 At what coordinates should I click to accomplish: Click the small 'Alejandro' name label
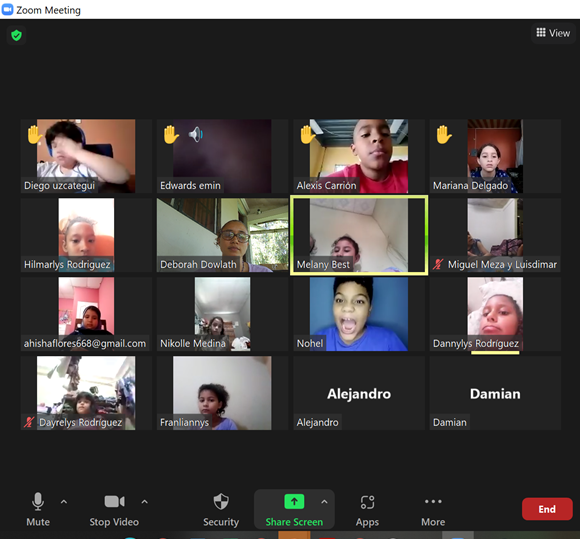[317, 422]
